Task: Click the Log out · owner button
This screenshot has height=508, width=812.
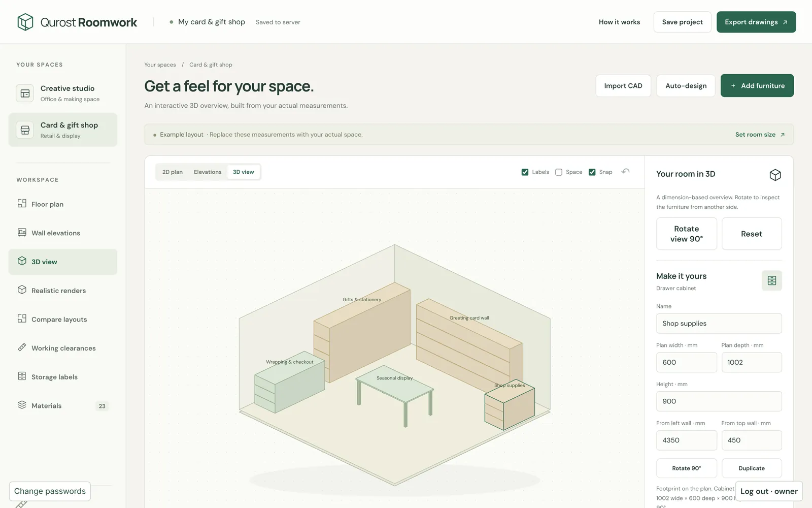Action: (769, 491)
